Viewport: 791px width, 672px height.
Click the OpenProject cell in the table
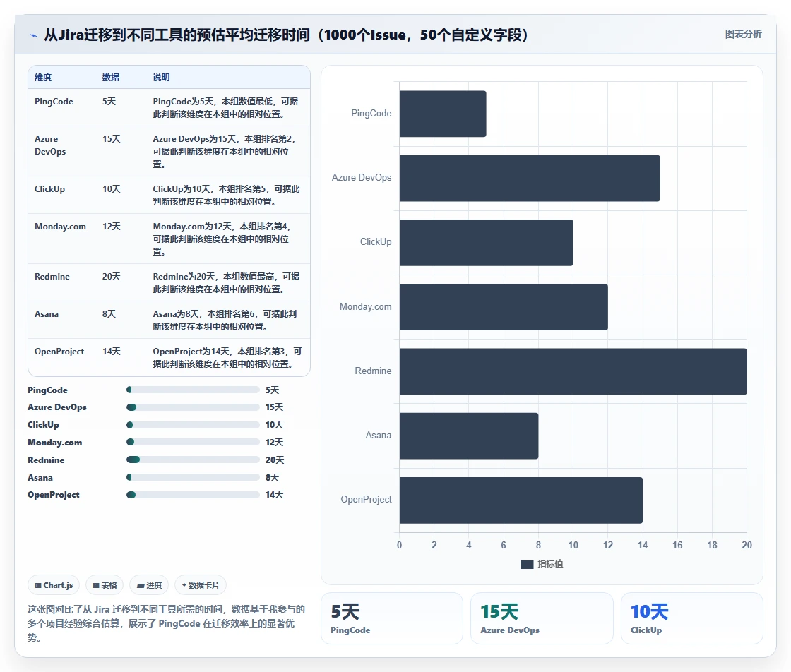[59, 352]
